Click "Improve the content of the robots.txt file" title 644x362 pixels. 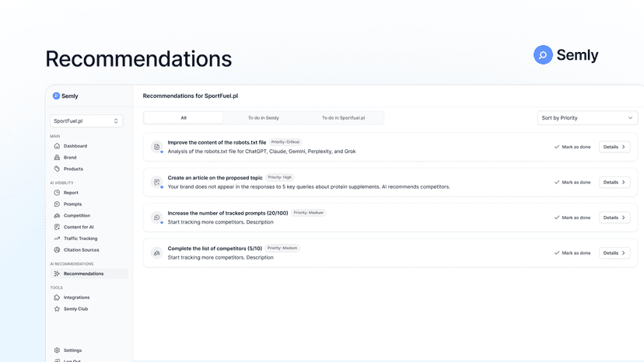pos(217,143)
